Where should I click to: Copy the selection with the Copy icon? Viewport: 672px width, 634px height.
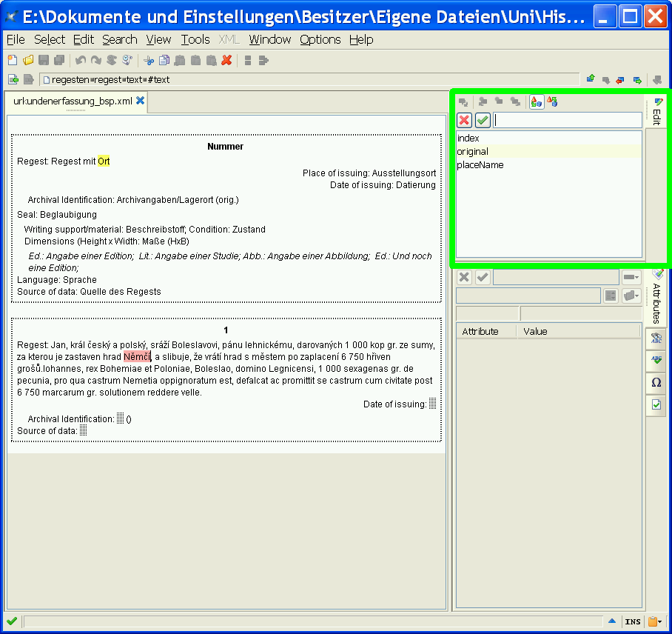[164, 61]
